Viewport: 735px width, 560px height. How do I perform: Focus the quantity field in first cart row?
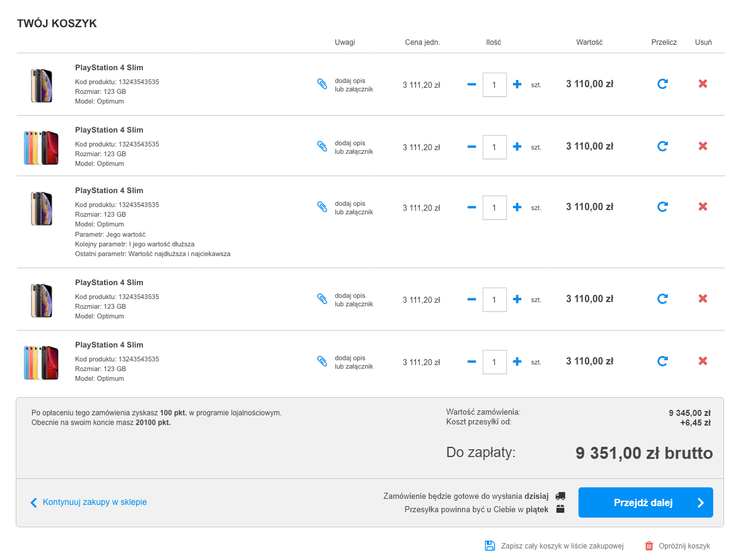[495, 85]
